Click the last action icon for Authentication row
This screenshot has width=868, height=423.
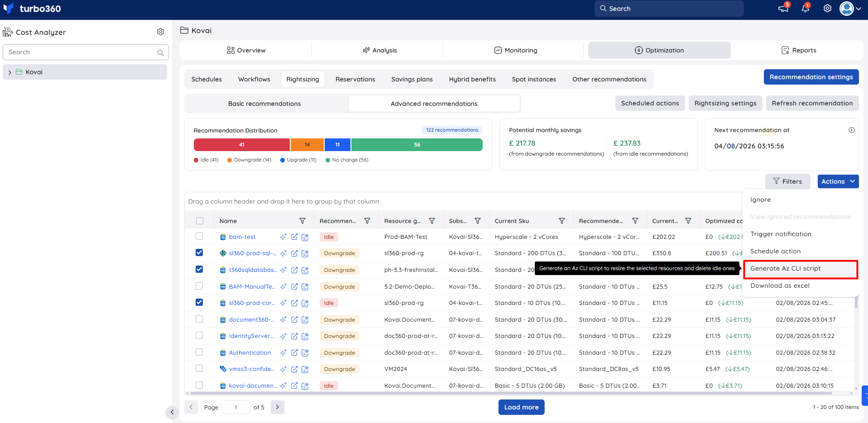pyautogui.click(x=305, y=353)
